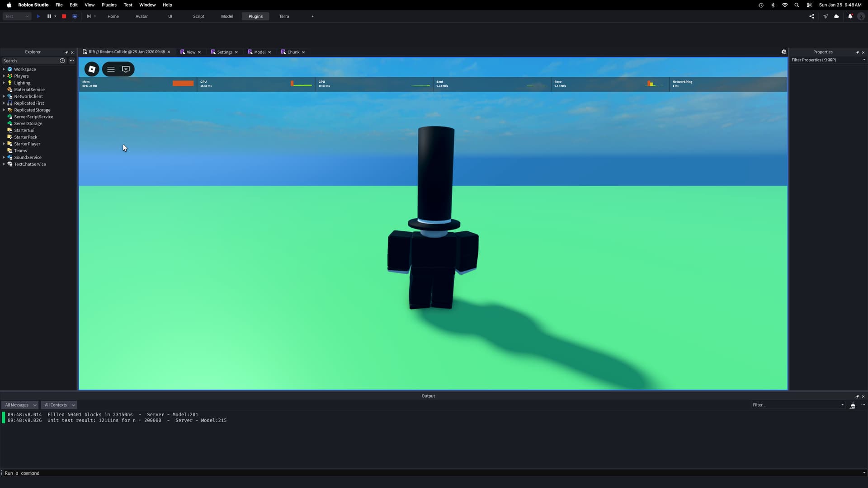
Task: Click the cloud save icon
Action: [x=836, y=16]
